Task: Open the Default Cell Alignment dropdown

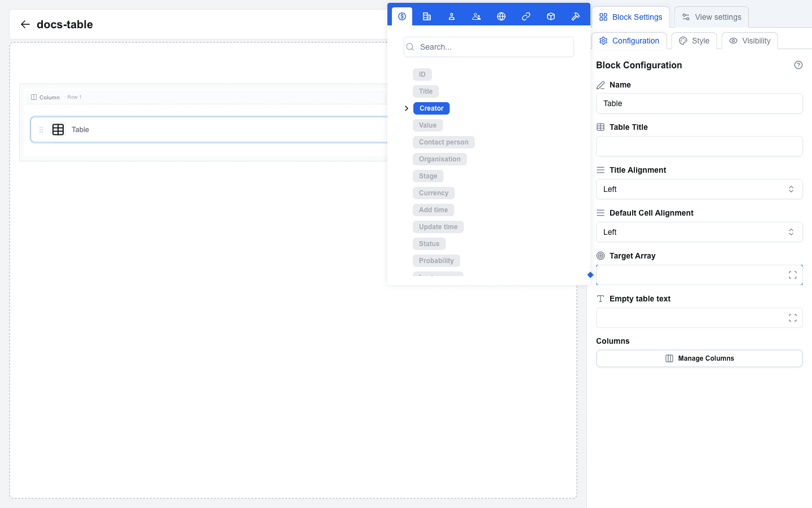Action: (699, 232)
